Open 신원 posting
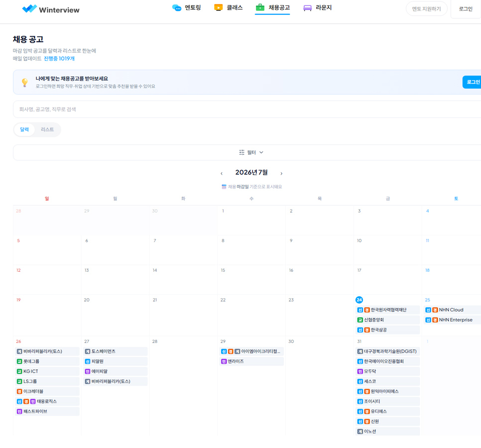Screen dimensions: 481x448 click(x=387, y=422)
